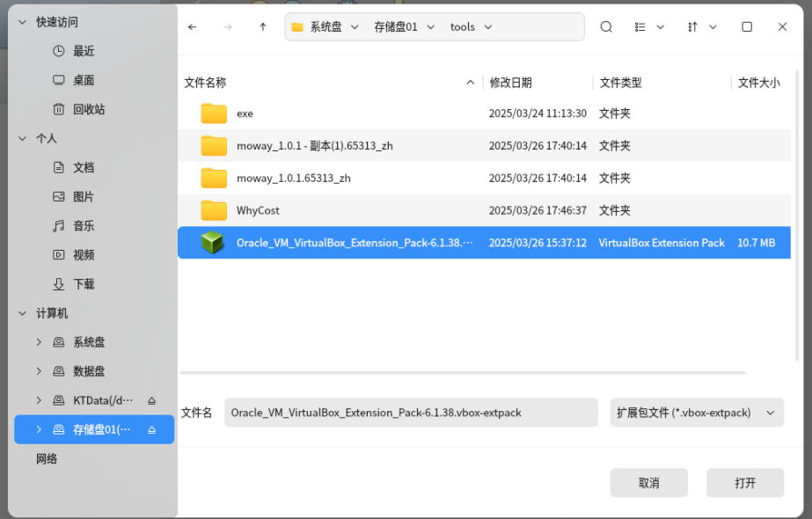Select the WhyCost folder
Viewport: 812px width, 519px height.
coord(484,210)
